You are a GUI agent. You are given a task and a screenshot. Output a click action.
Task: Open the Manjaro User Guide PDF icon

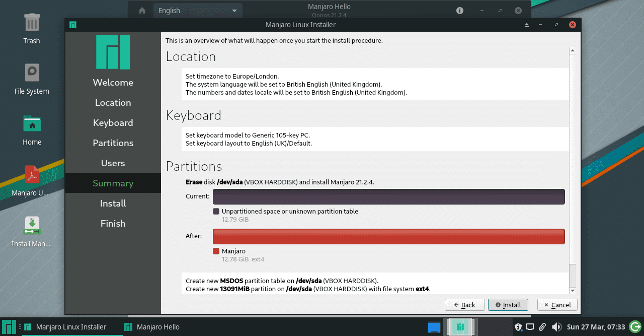(x=32, y=175)
